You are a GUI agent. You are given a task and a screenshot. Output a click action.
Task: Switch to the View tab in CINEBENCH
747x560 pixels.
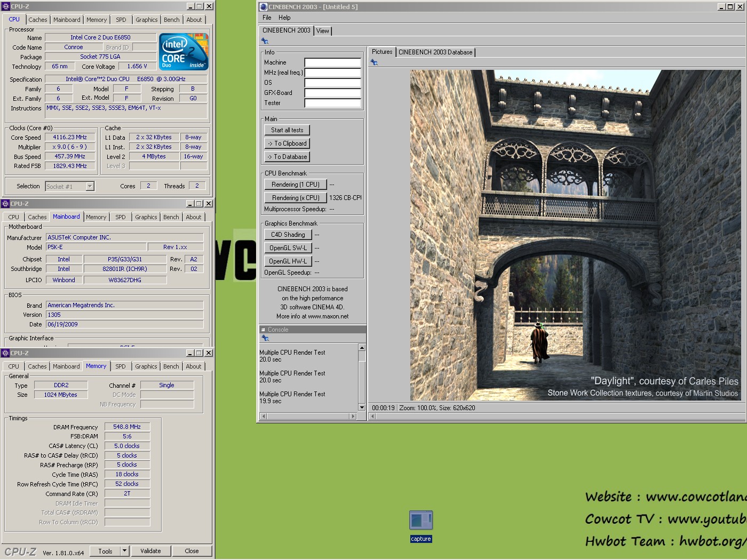[x=323, y=31]
